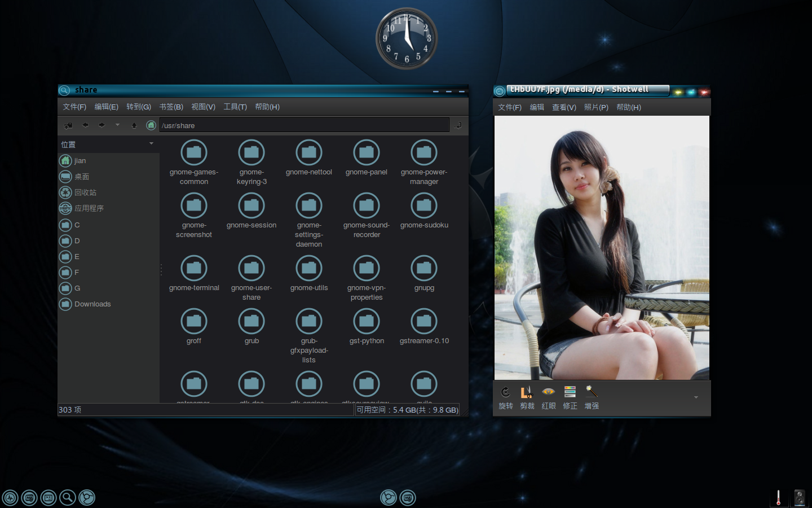Select the gnome-screenshot folder
This screenshot has height=508, width=812.
tap(194, 215)
